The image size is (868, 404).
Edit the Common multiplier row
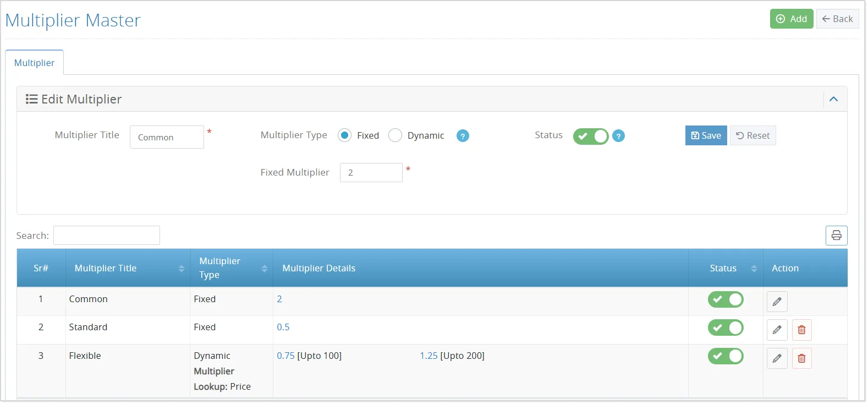pyautogui.click(x=777, y=302)
